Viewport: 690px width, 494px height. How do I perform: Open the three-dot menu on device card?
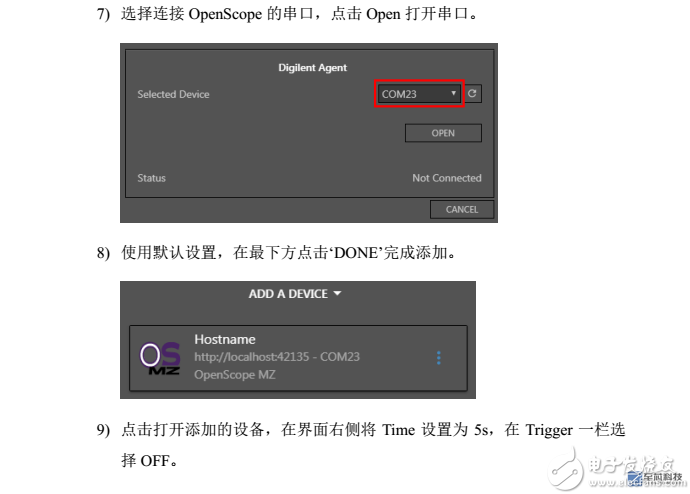tap(438, 358)
